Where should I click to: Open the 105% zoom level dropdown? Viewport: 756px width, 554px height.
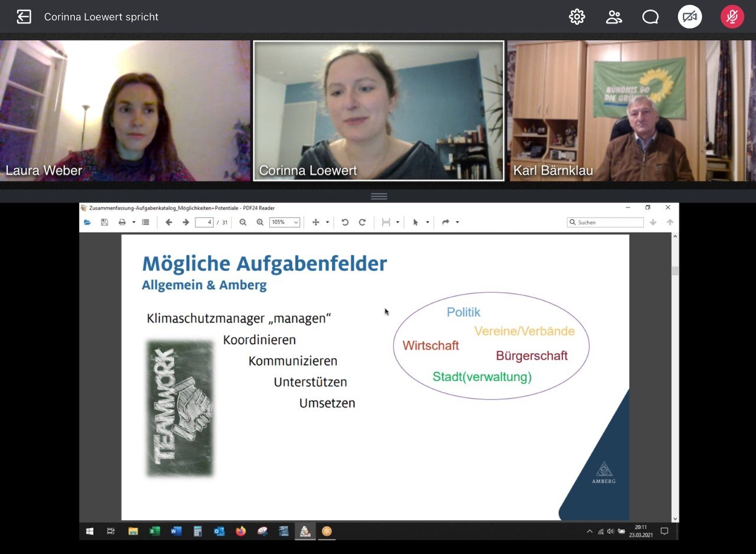(x=285, y=223)
